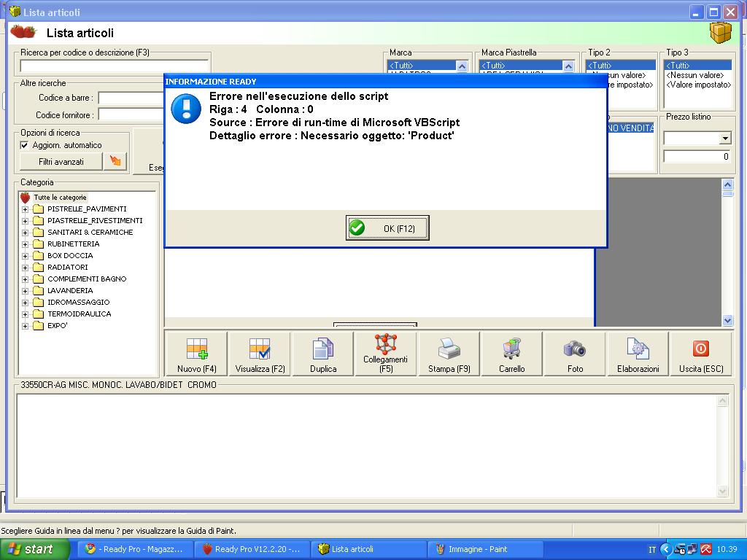
Task: Click scroll down arrow of description box
Action: click(x=722, y=491)
